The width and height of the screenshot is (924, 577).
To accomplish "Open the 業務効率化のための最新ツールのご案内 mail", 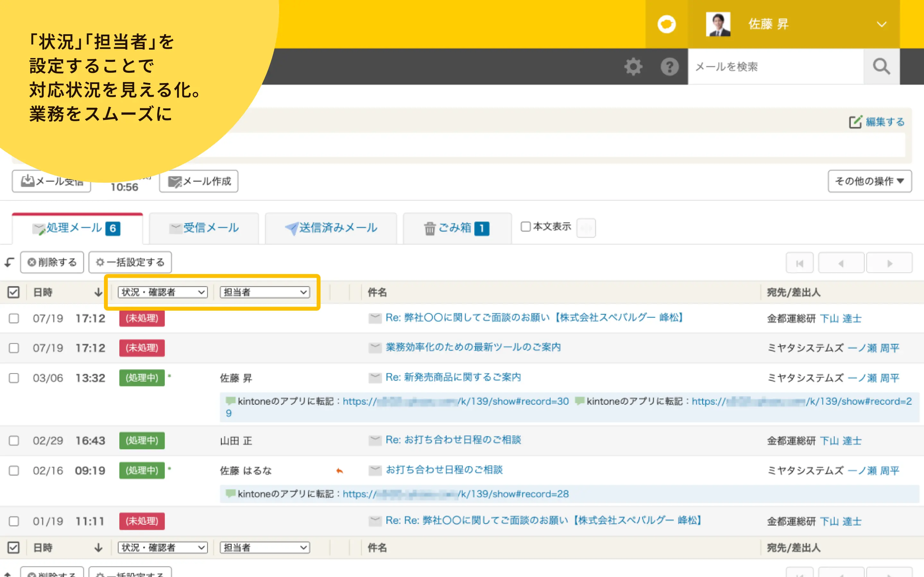I will (473, 347).
